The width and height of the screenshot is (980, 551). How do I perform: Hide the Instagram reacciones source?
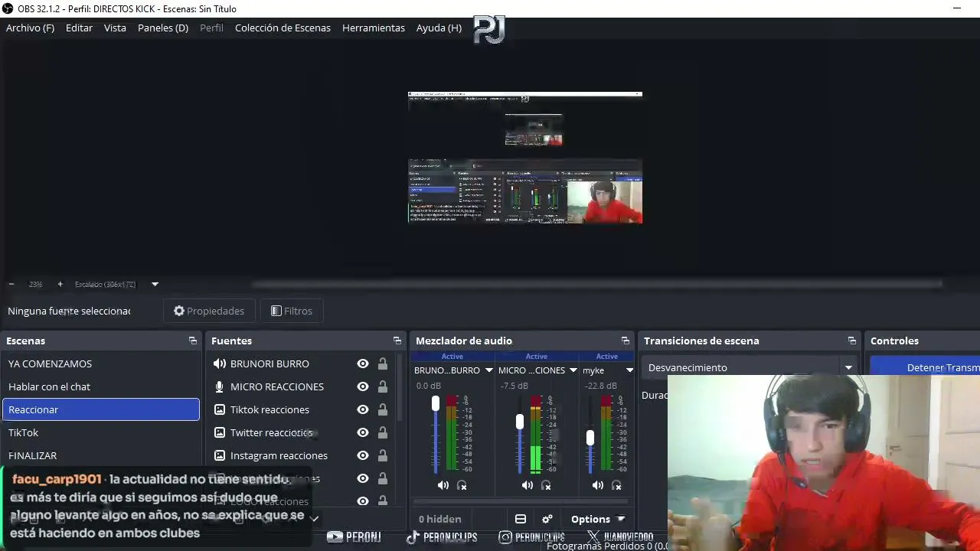pyautogui.click(x=363, y=455)
